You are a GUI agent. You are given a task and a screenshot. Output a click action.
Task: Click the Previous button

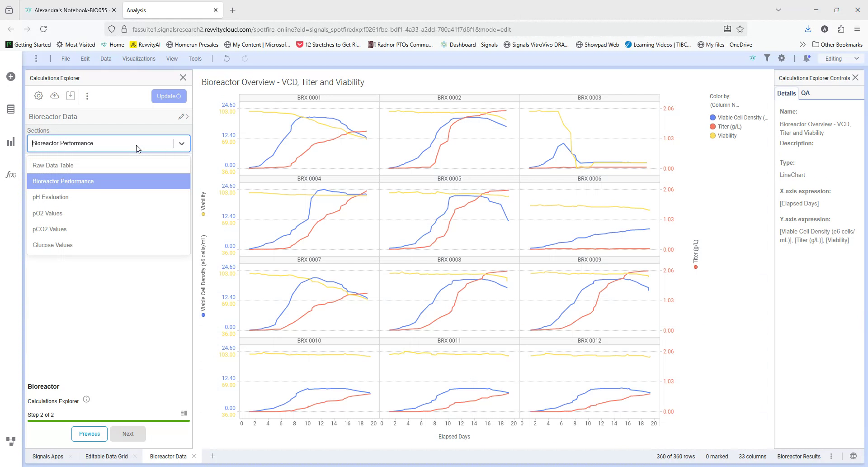90,434
